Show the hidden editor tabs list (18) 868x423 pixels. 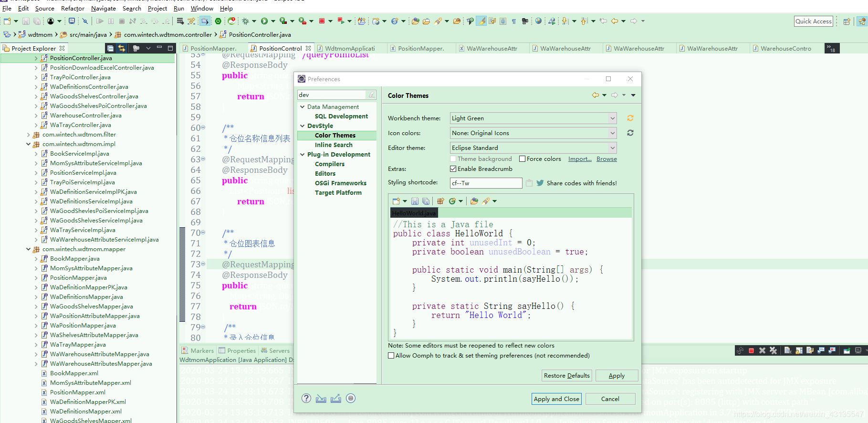tap(831, 48)
